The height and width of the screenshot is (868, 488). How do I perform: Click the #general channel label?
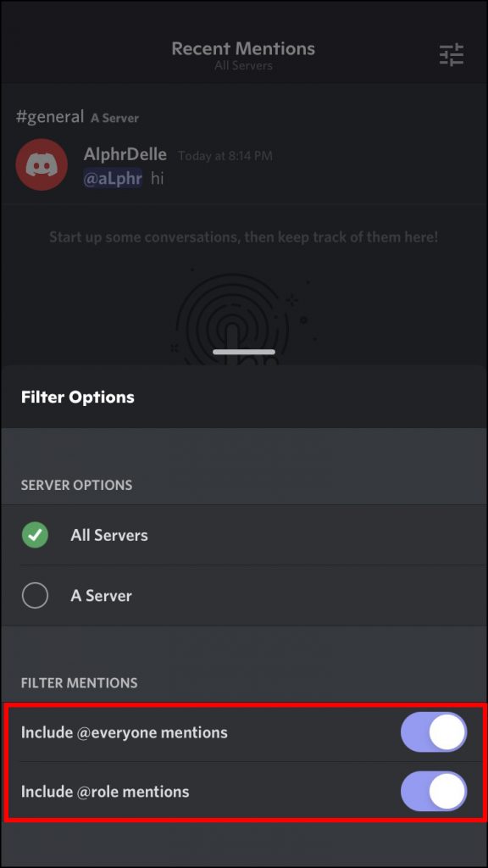pos(49,116)
